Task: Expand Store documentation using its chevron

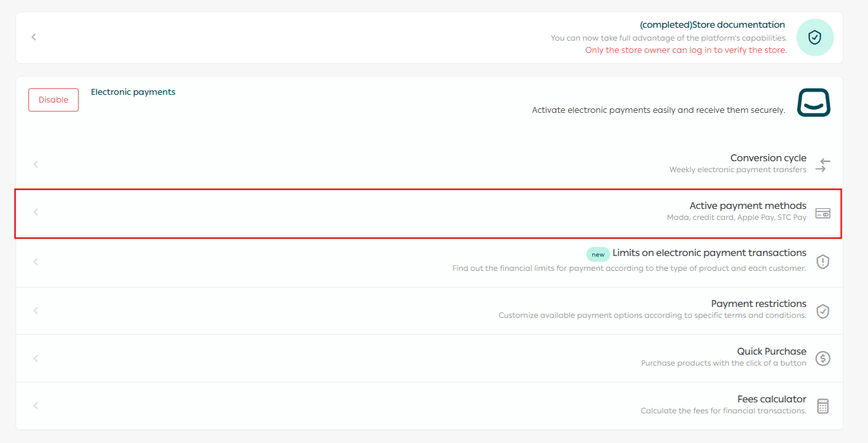Action: tap(34, 37)
